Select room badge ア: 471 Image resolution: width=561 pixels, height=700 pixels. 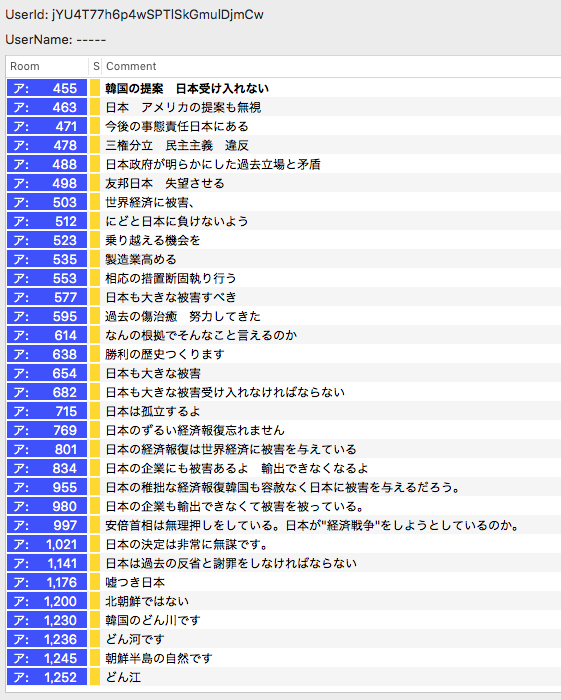pyautogui.click(x=47, y=126)
